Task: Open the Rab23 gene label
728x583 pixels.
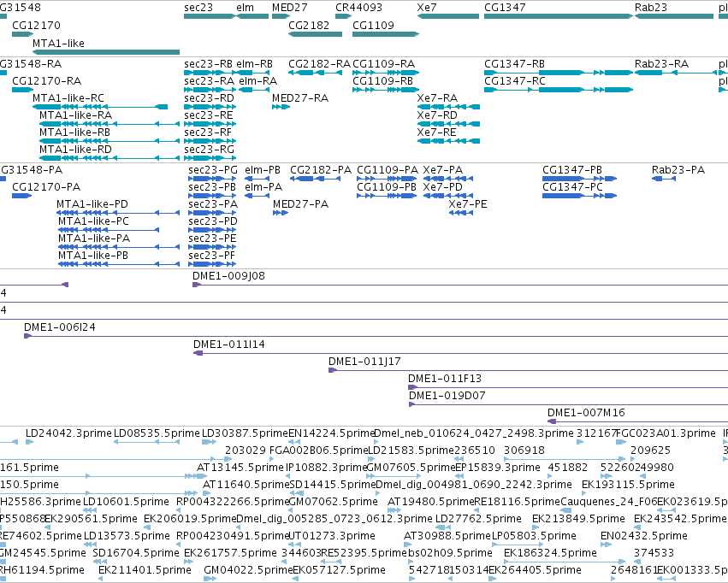Action: 650,8
